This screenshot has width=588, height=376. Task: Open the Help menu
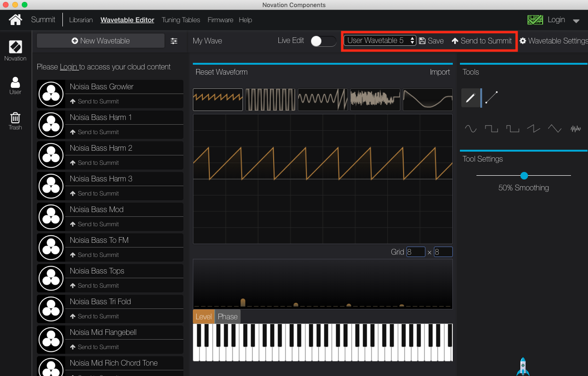245,20
